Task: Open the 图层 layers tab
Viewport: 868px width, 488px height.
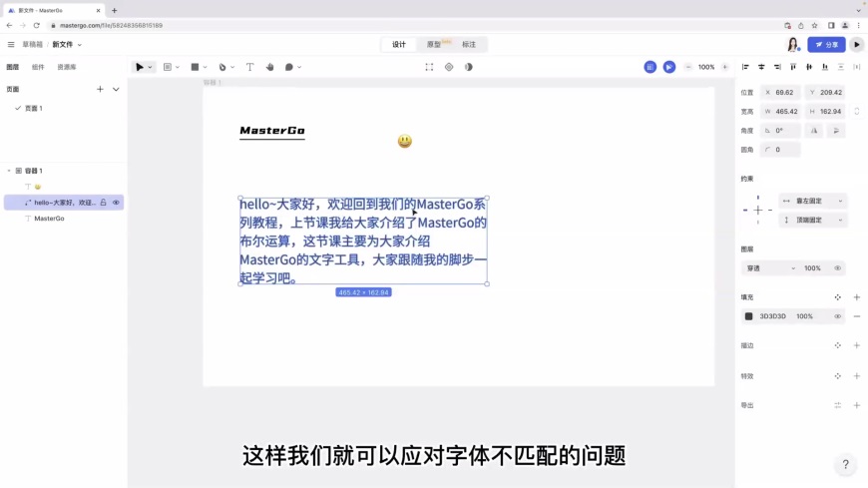Action: point(13,67)
